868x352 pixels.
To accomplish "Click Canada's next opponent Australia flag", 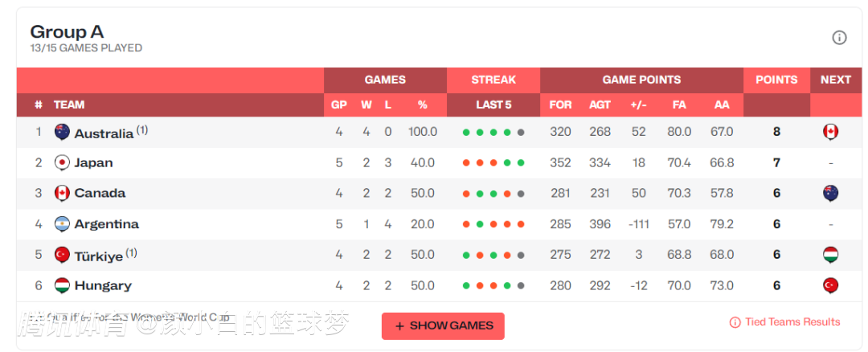I will pyautogui.click(x=831, y=193).
